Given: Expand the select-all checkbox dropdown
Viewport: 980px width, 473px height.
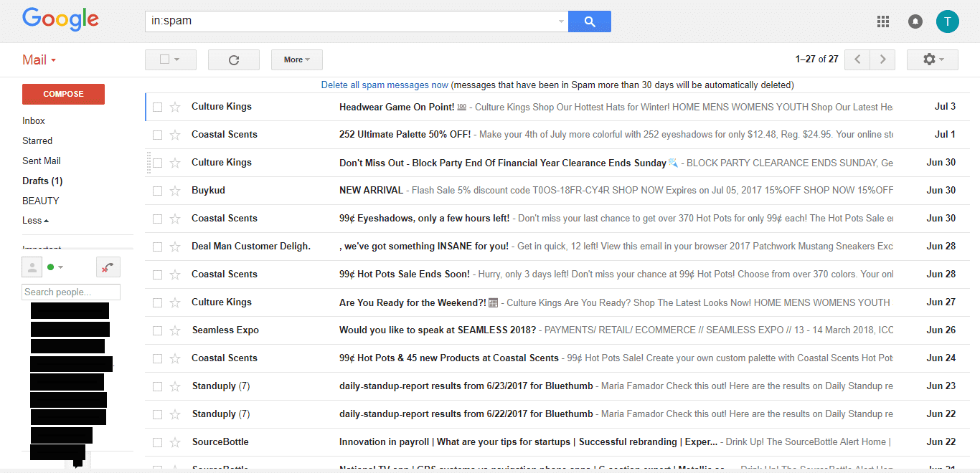Looking at the screenshot, I should point(176,60).
